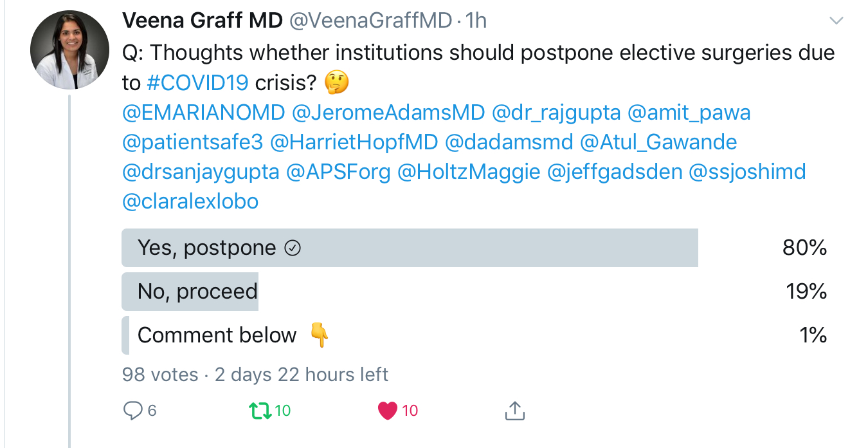Click the '98 votes' poll count
868x448 pixels.
[159, 374]
